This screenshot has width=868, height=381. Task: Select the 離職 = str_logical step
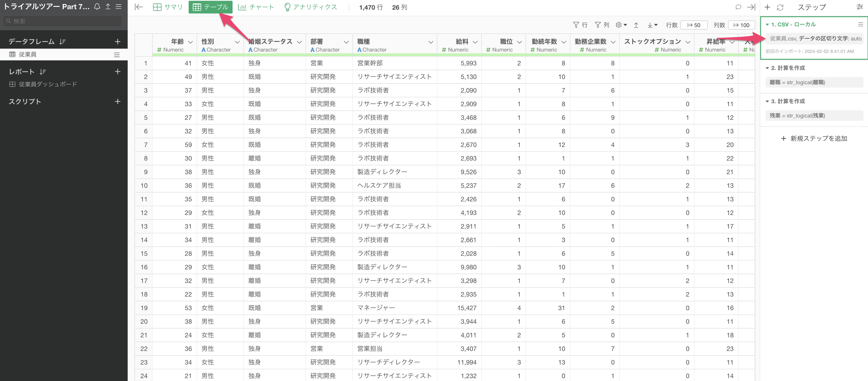(x=814, y=82)
